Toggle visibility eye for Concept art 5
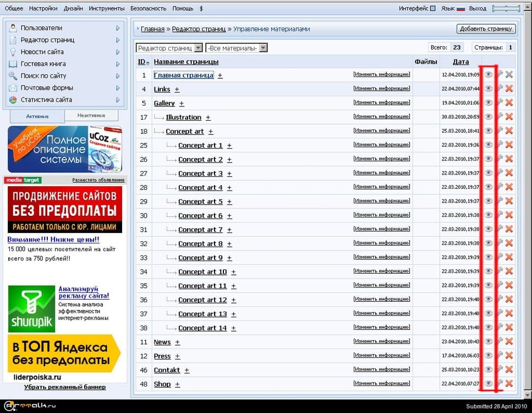This screenshot has width=532, height=413. (488, 201)
